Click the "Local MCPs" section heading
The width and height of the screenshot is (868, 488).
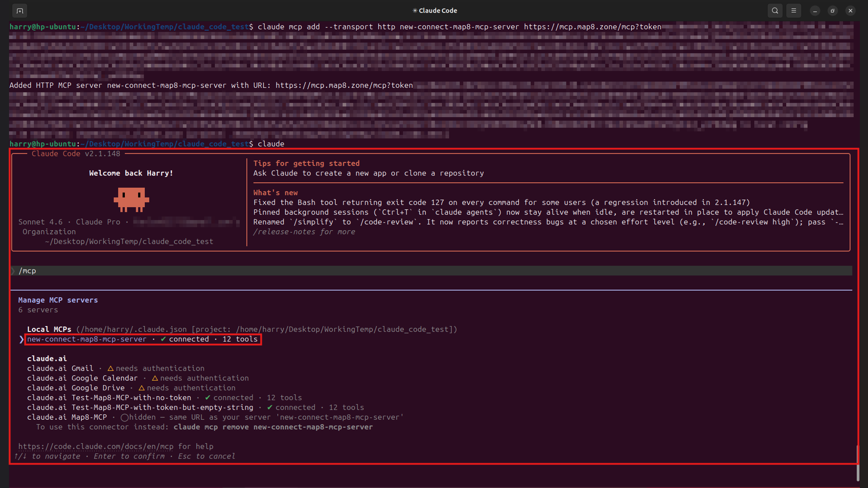(x=49, y=329)
